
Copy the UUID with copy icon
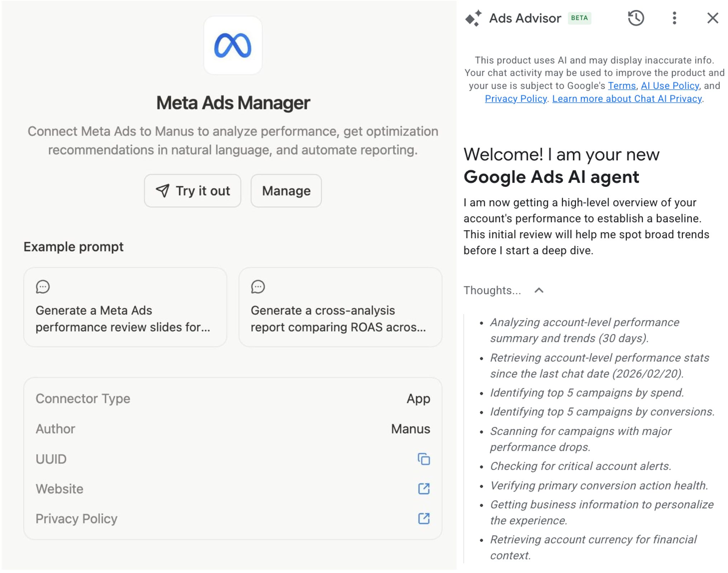pos(424,459)
